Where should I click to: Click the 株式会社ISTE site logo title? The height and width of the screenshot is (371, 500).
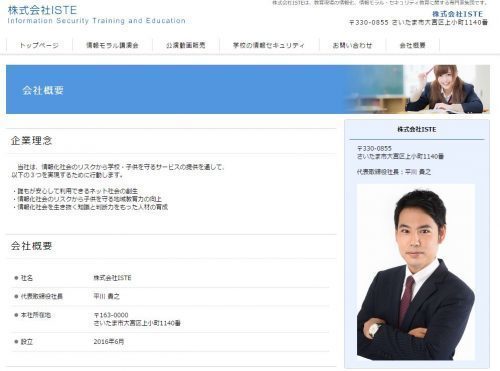point(42,10)
